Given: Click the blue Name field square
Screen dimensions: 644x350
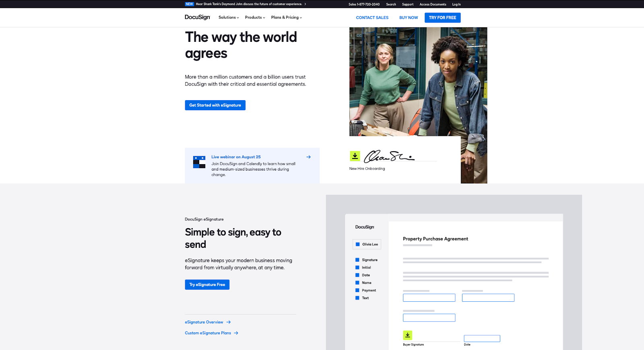Looking at the screenshot, I should [x=357, y=283].
